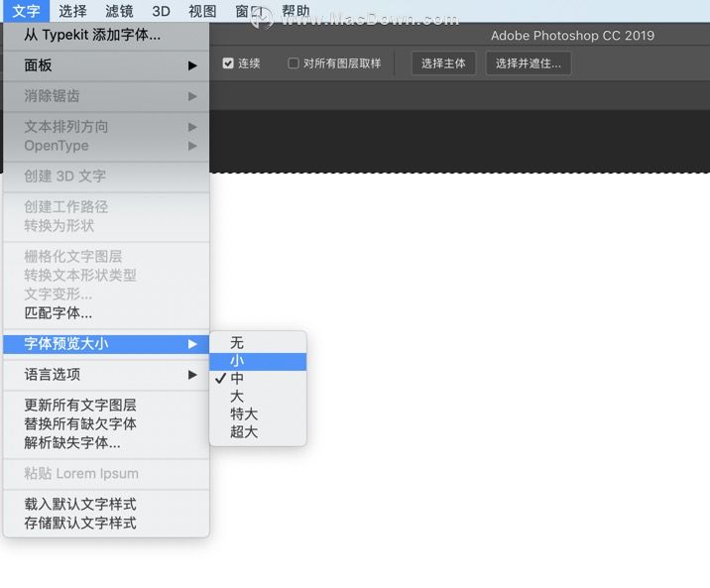The width and height of the screenshot is (710, 588).
Task: Set font preview size to 小
Action: [258, 361]
